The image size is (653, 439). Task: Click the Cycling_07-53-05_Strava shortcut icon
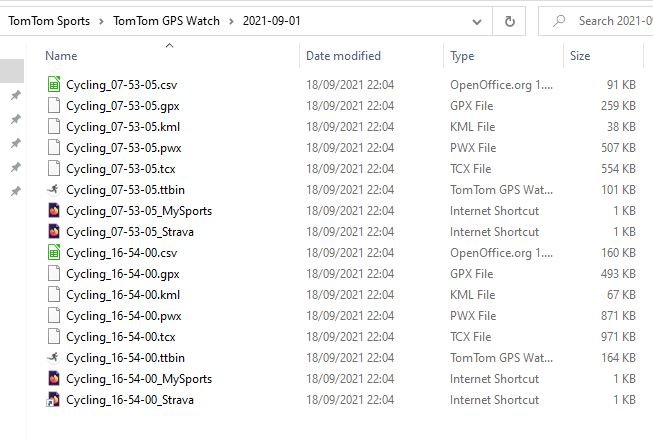coord(54,232)
